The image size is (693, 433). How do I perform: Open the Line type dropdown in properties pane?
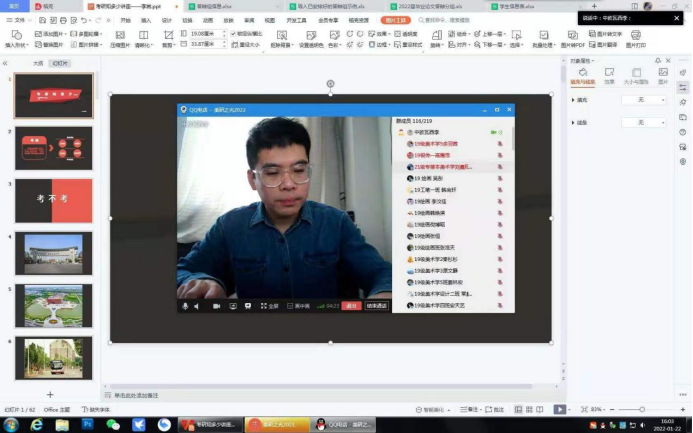(644, 122)
